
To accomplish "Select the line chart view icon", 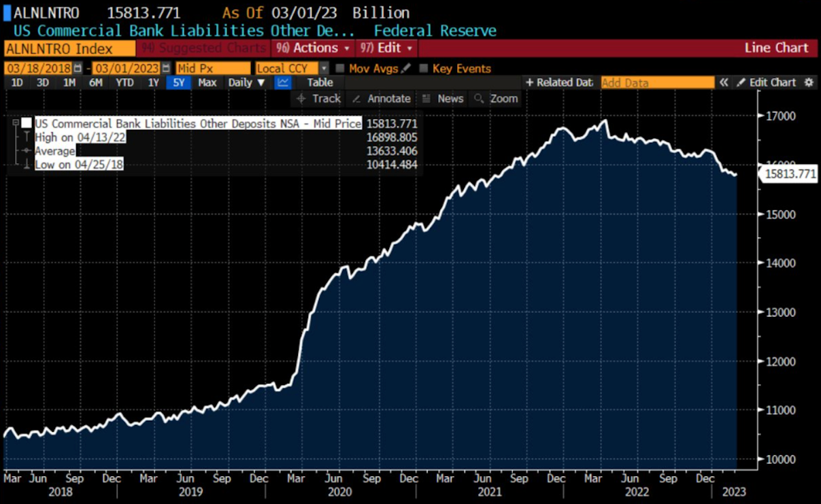I will pos(282,82).
